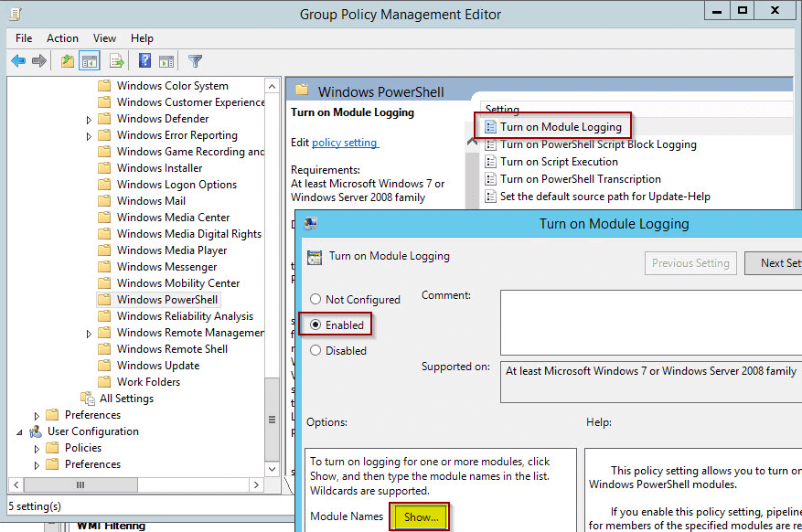The width and height of the screenshot is (802, 532).
Task: Click the Forward arrow toolbar icon
Action: 39,61
